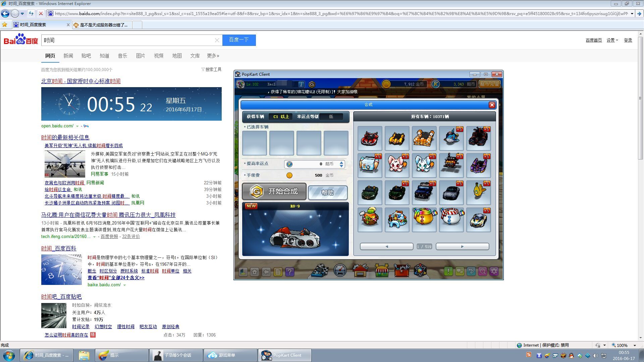
Task: Open the garage icon in PopKart toolbar
Action: point(360,270)
